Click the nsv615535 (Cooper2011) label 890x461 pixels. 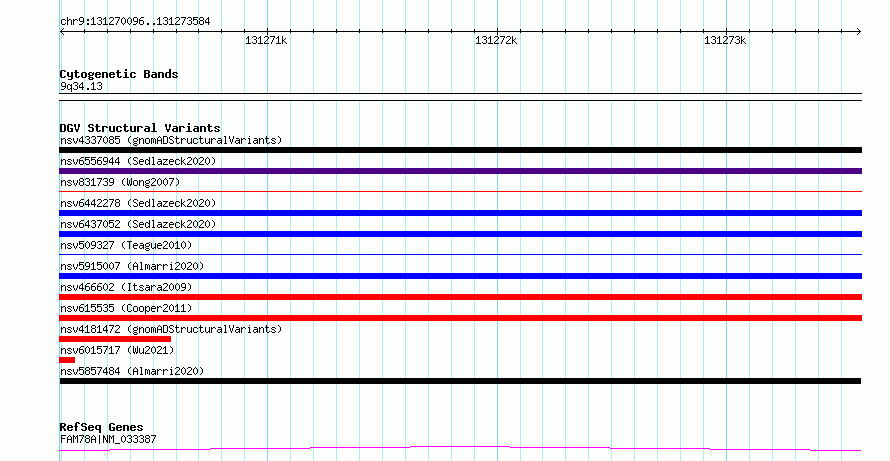pos(126,308)
